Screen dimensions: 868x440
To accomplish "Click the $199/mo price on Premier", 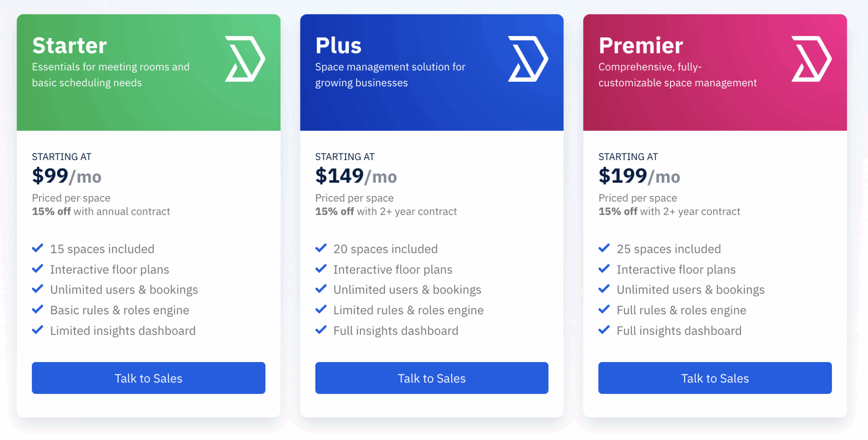I will [x=639, y=176].
